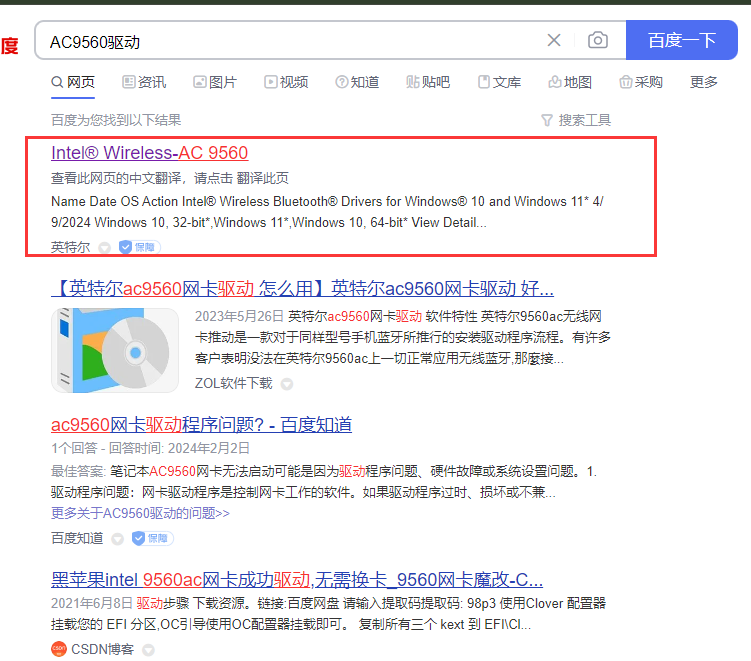Click the driver disc thumbnail image

[x=115, y=350]
